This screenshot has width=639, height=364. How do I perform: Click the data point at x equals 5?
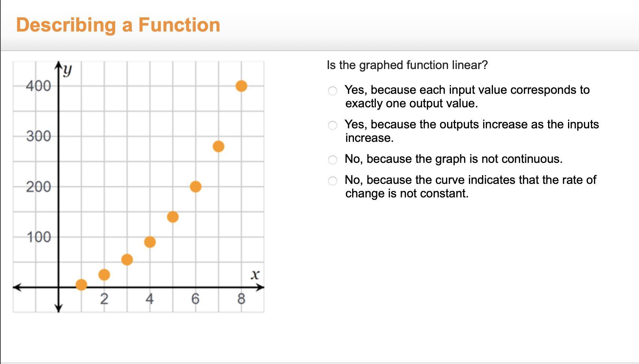[172, 217]
